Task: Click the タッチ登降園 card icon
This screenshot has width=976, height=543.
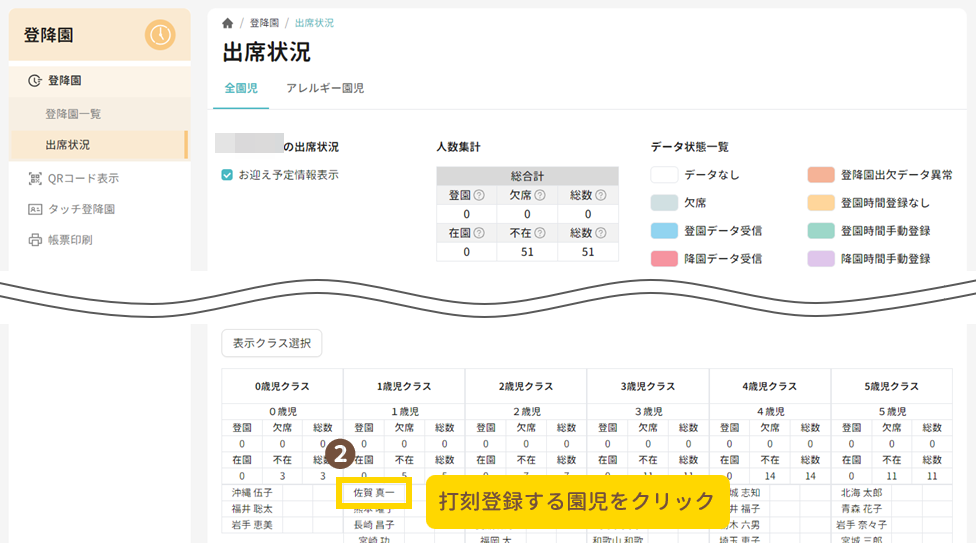Action: (35, 209)
